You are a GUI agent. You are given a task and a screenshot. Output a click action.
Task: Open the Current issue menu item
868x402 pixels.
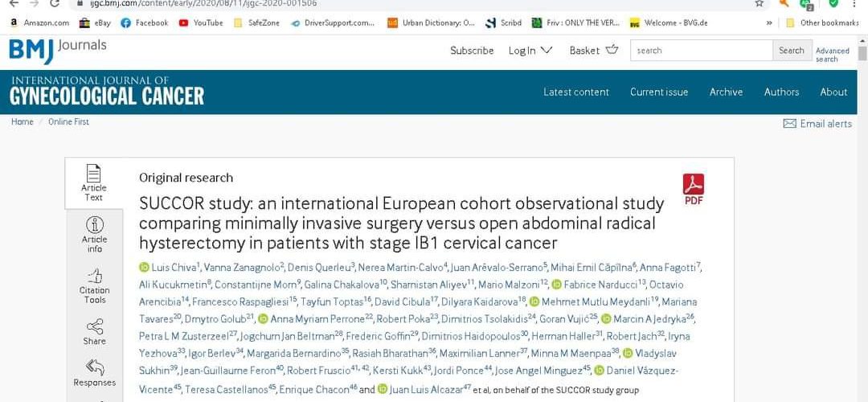point(659,92)
